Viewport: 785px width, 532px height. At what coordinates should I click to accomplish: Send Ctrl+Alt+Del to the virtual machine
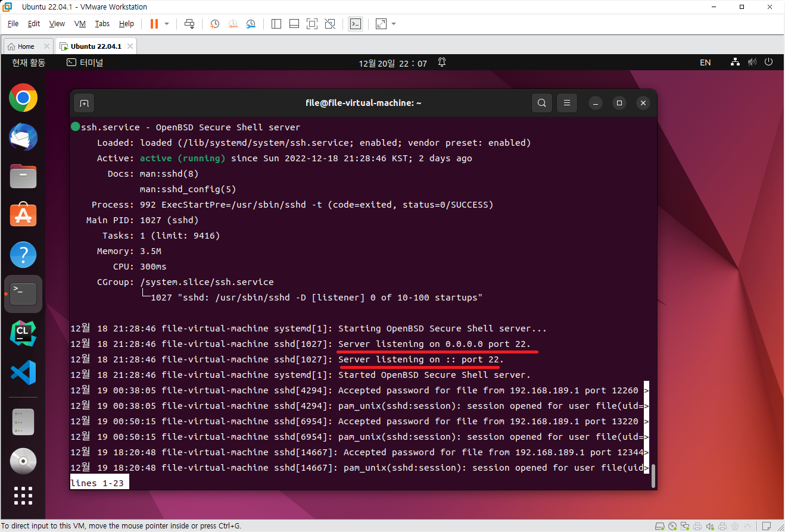coord(189,24)
